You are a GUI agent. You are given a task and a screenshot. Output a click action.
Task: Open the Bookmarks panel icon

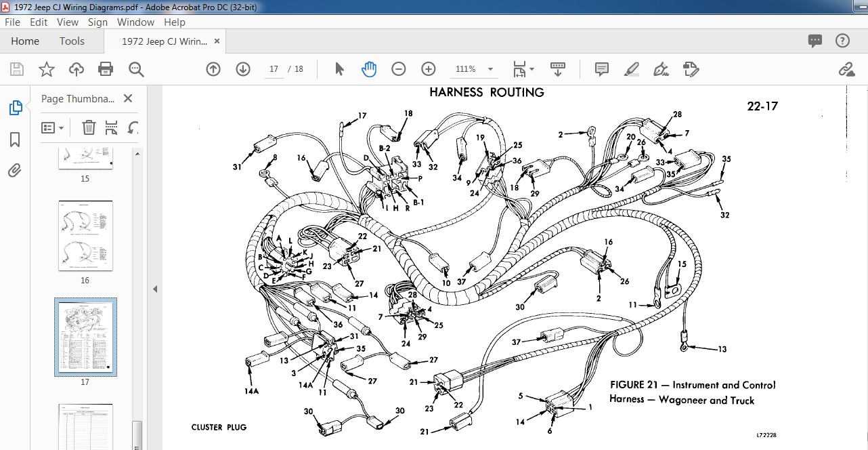[15, 140]
